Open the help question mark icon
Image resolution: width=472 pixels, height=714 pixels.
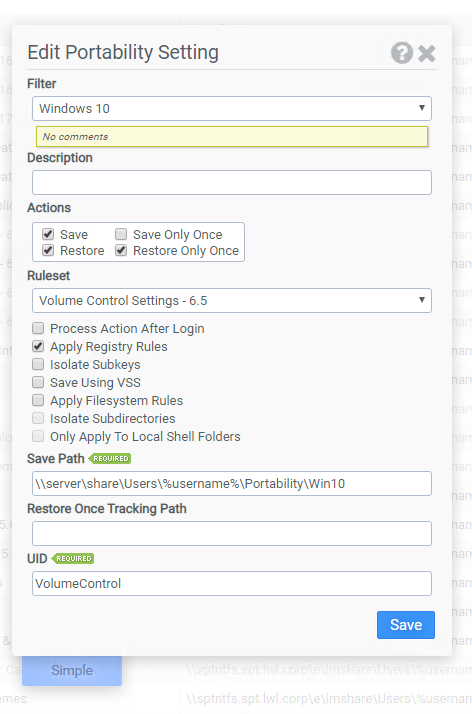(x=402, y=53)
